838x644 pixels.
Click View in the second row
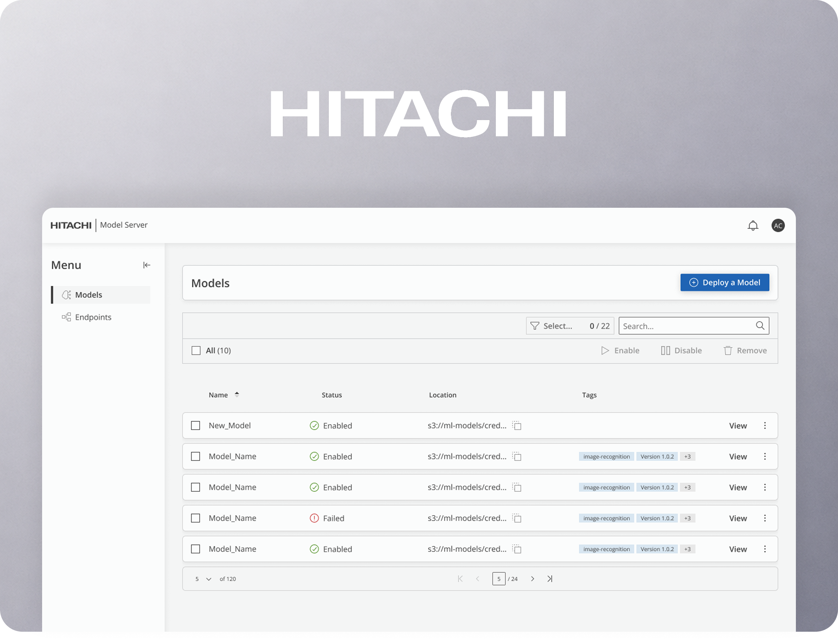[738, 457]
